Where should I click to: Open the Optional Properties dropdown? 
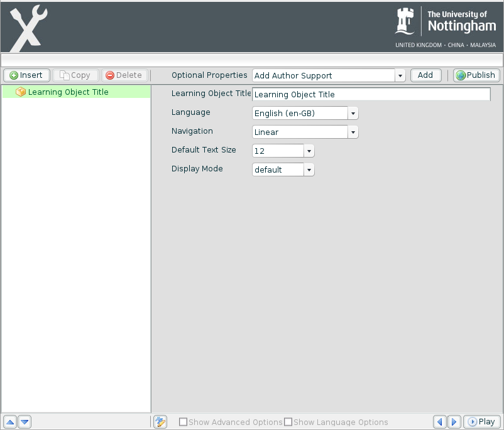coord(400,75)
